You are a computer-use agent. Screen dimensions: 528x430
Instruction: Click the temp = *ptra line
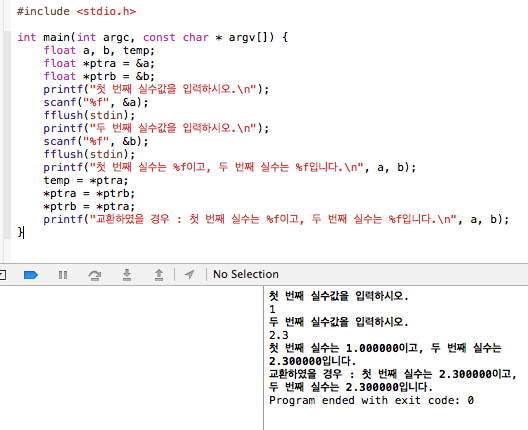(x=86, y=180)
